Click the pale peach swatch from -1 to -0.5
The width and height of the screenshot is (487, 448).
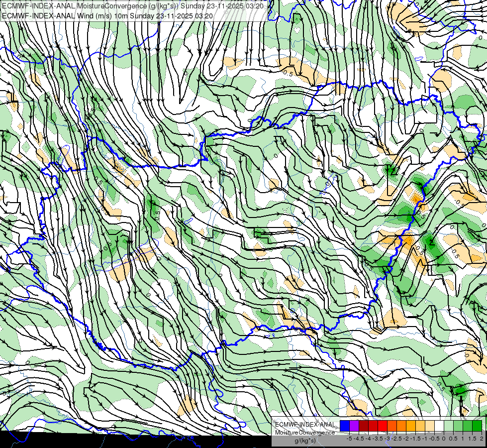click(430, 426)
